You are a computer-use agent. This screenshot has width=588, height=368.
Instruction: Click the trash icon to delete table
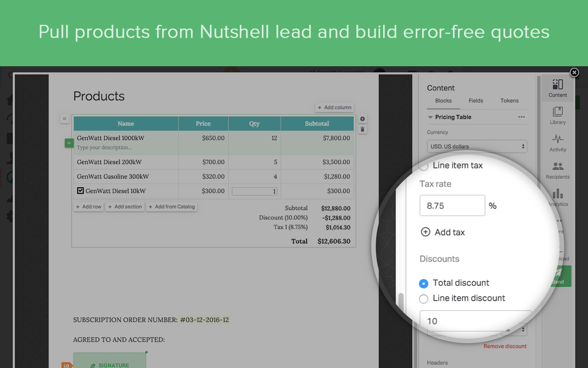coord(362,129)
